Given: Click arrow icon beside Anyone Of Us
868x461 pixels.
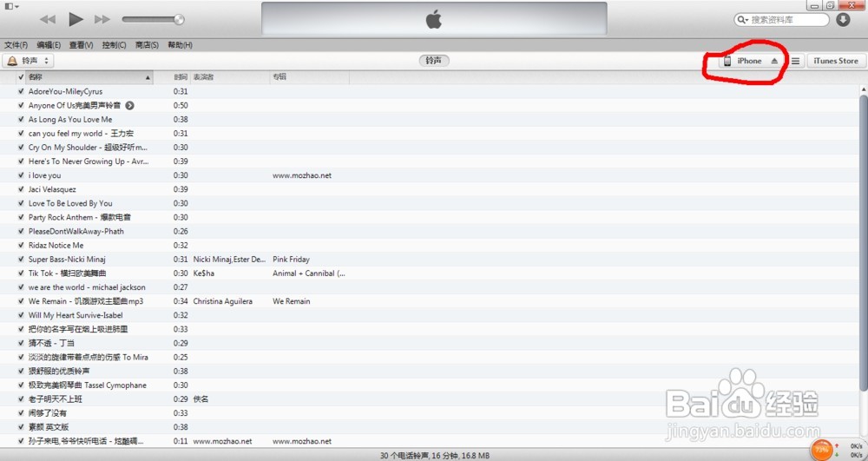Looking at the screenshot, I should click(x=129, y=105).
